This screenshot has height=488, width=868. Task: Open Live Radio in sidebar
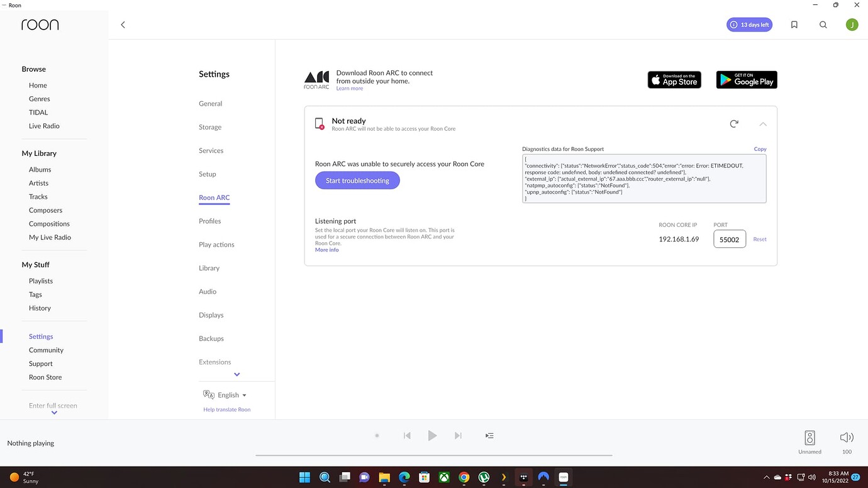(44, 126)
